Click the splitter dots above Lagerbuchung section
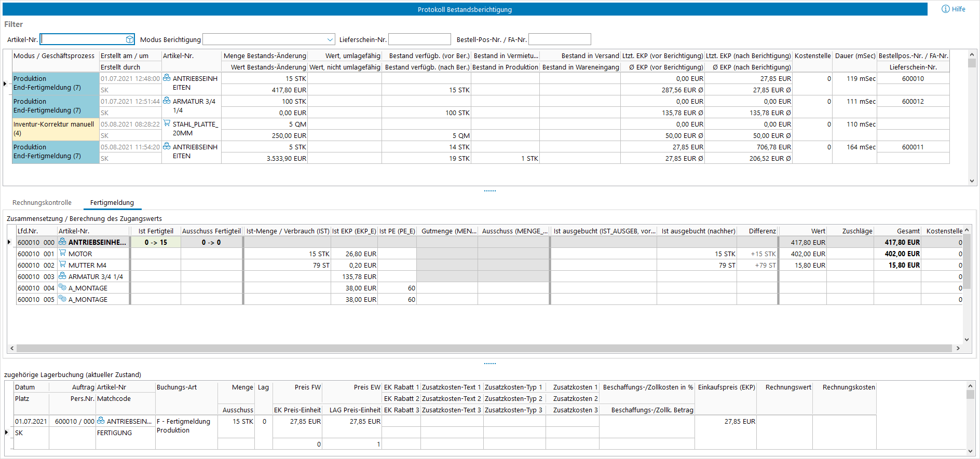Viewport: 980px width, 459px height. (x=489, y=364)
